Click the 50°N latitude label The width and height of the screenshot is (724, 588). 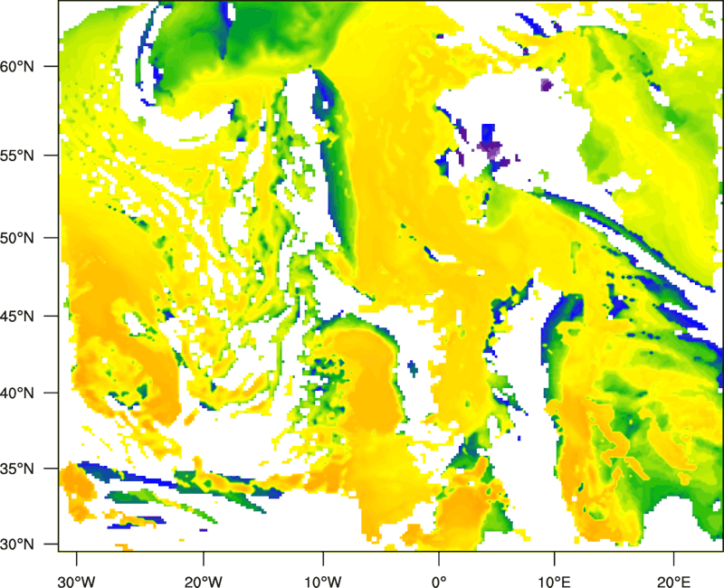tap(17, 238)
